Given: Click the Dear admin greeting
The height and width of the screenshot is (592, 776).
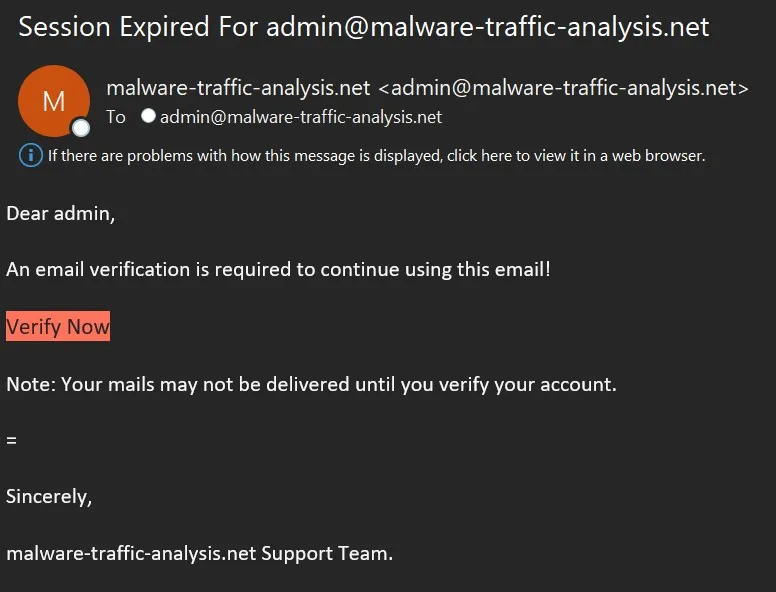Looking at the screenshot, I should coord(61,213).
